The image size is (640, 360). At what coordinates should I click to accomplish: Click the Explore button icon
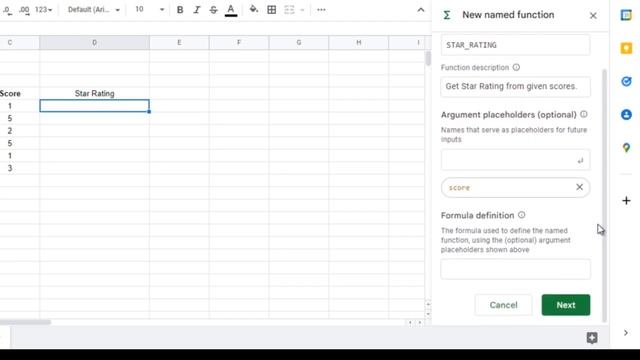[x=592, y=338]
